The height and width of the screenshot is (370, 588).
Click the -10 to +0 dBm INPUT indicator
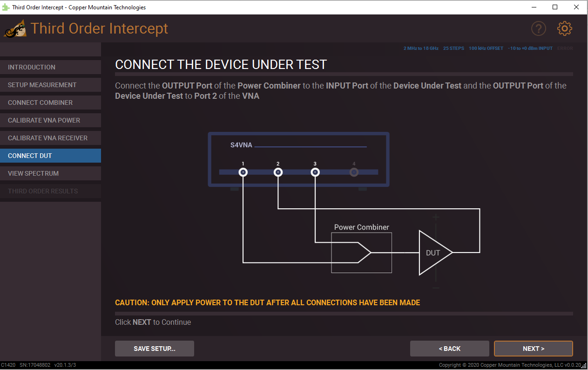pyautogui.click(x=530, y=48)
